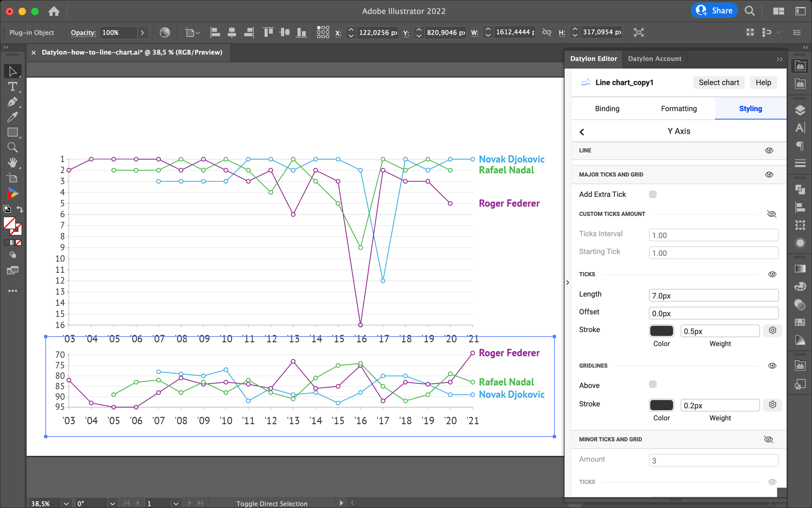The image size is (812, 508).
Task: Pick the Eyedropper tool
Action: 12,117
